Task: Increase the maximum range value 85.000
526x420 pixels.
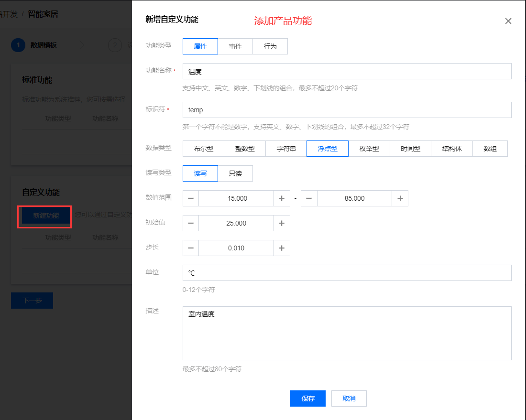Action: point(400,198)
